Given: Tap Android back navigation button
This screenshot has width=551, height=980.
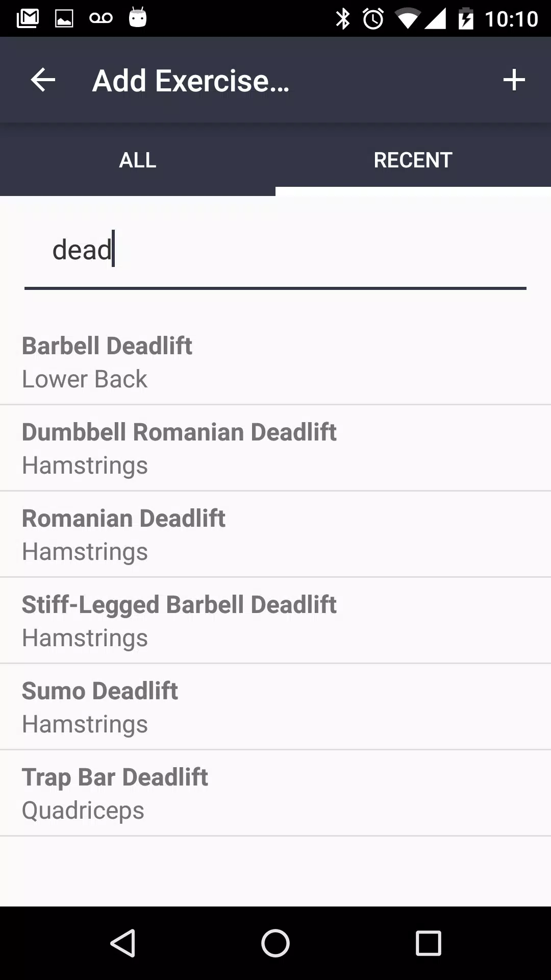Looking at the screenshot, I should point(123,943).
